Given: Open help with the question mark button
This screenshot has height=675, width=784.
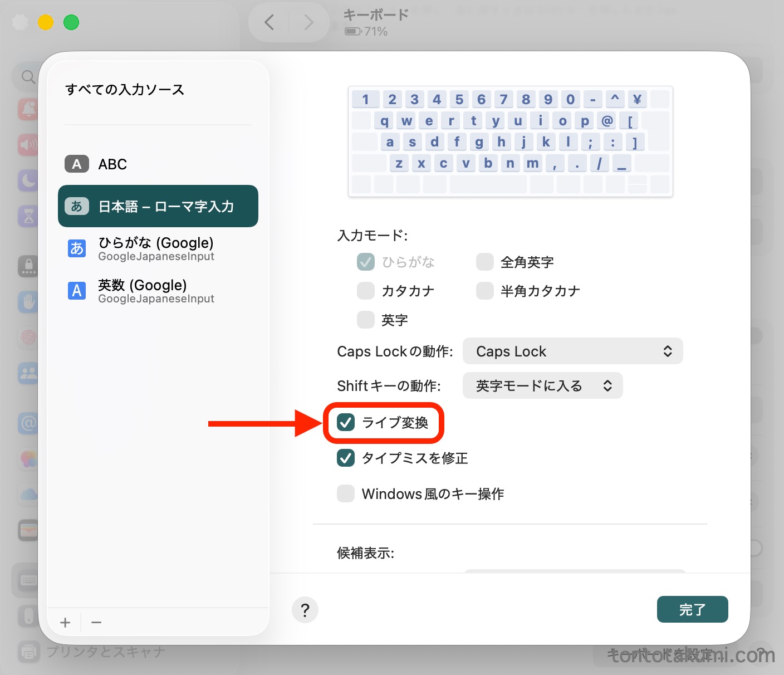Looking at the screenshot, I should click(x=305, y=610).
